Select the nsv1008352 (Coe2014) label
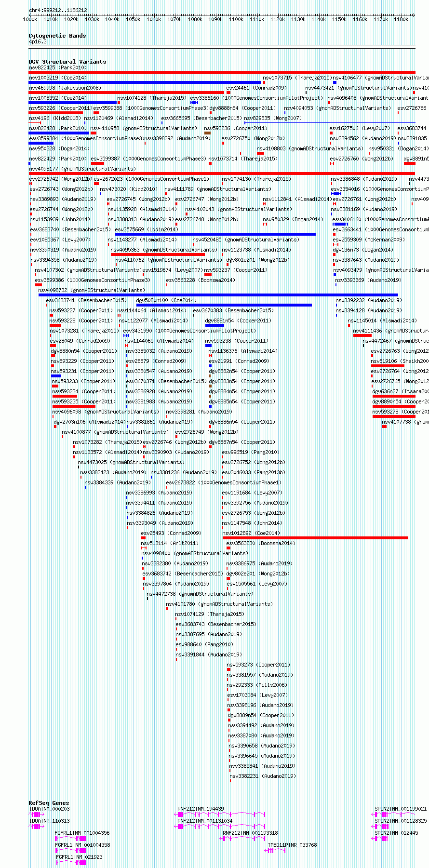The height and width of the screenshot is (868, 429). 58,98
